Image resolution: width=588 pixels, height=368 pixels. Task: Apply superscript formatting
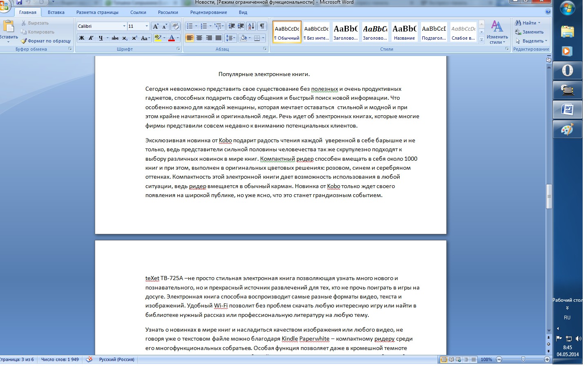point(134,38)
